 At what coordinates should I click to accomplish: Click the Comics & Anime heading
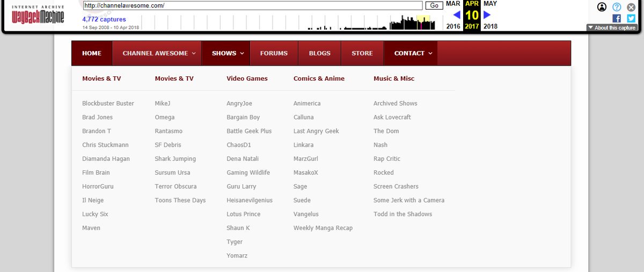pyautogui.click(x=319, y=78)
